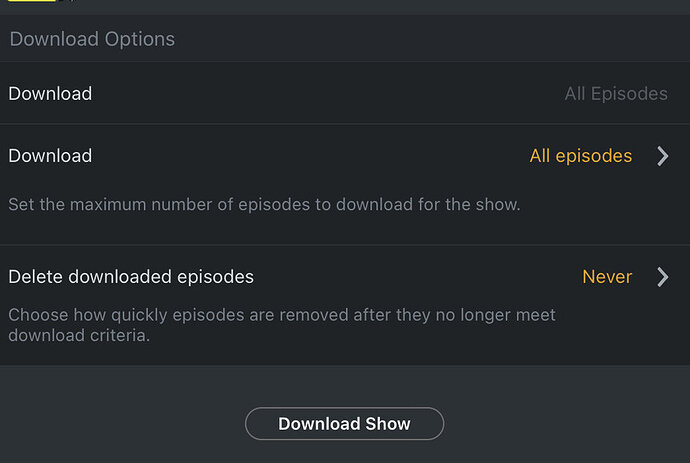Expand the "All episodes" download limit chevron
The image size is (690, 463).
click(x=662, y=156)
